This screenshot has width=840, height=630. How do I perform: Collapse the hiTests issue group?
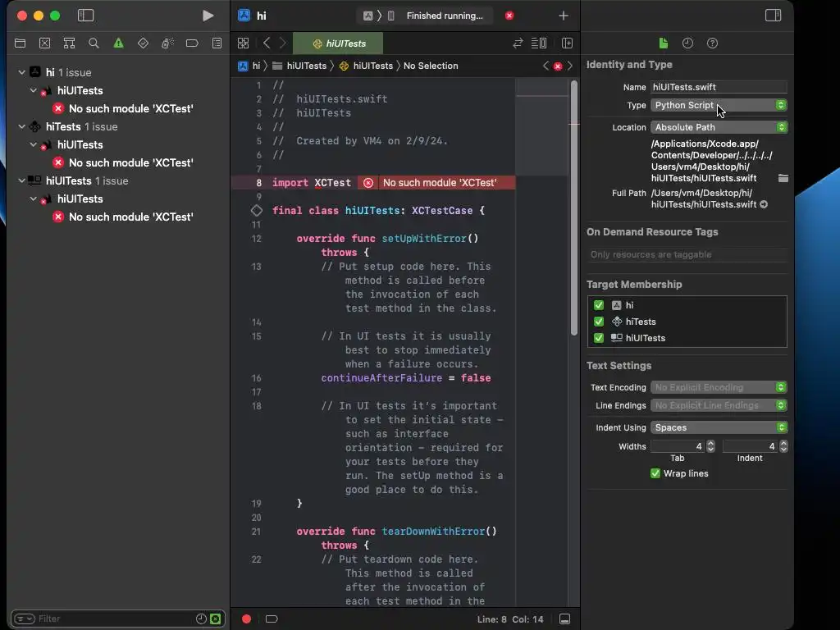pos(22,127)
